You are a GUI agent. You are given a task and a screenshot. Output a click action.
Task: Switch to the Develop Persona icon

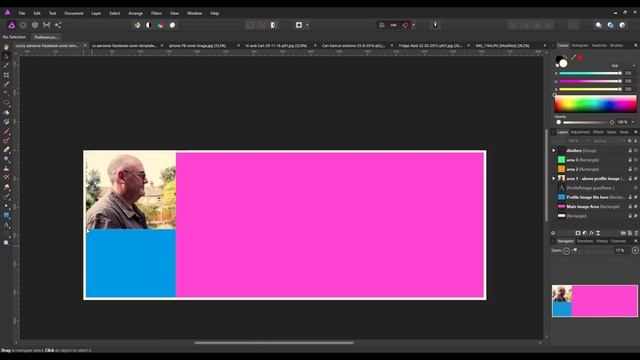point(35,25)
